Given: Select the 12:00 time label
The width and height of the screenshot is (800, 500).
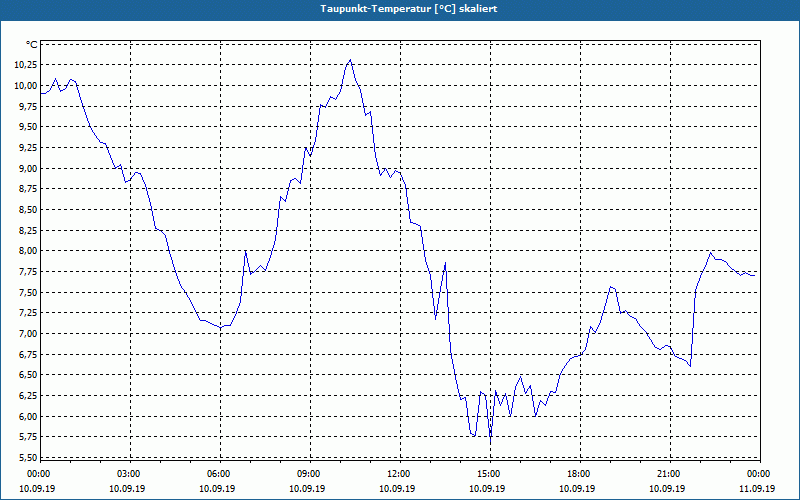Looking at the screenshot, I should click(398, 474).
